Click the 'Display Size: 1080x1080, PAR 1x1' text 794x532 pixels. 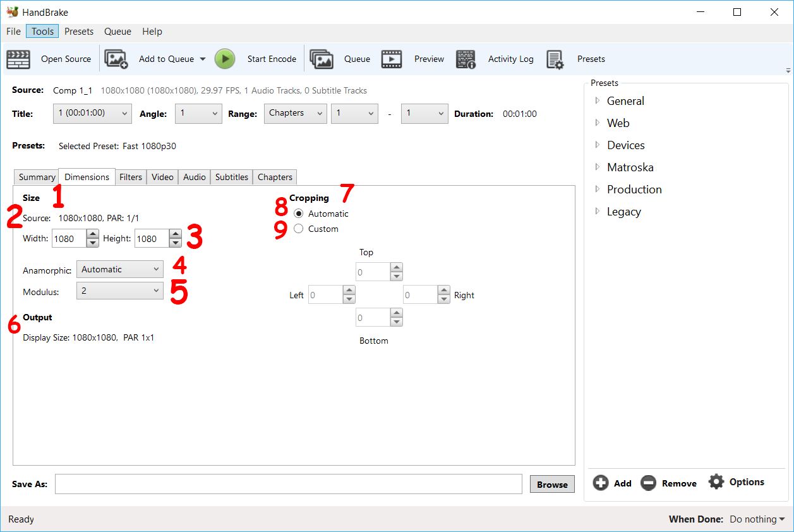click(88, 337)
